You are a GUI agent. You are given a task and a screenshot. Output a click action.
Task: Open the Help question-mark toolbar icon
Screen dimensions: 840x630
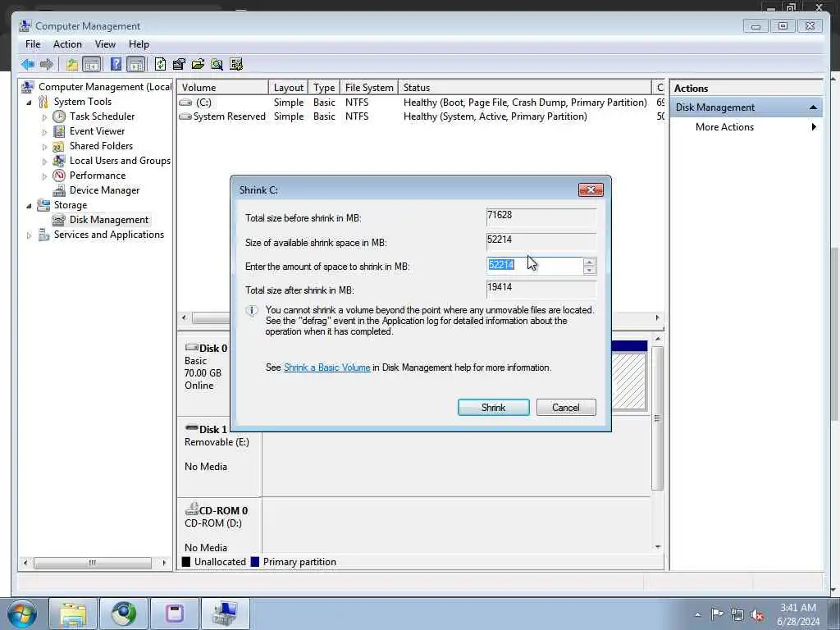(x=116, y=65)
